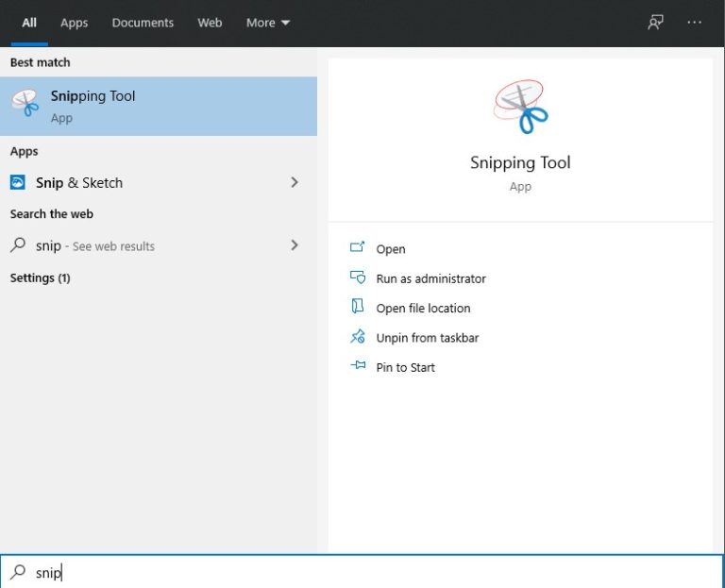Viewport: 725px width, 588px height.
Task: Expand the Snip & Sketch chevron arrow
Action: coord(295,182)
